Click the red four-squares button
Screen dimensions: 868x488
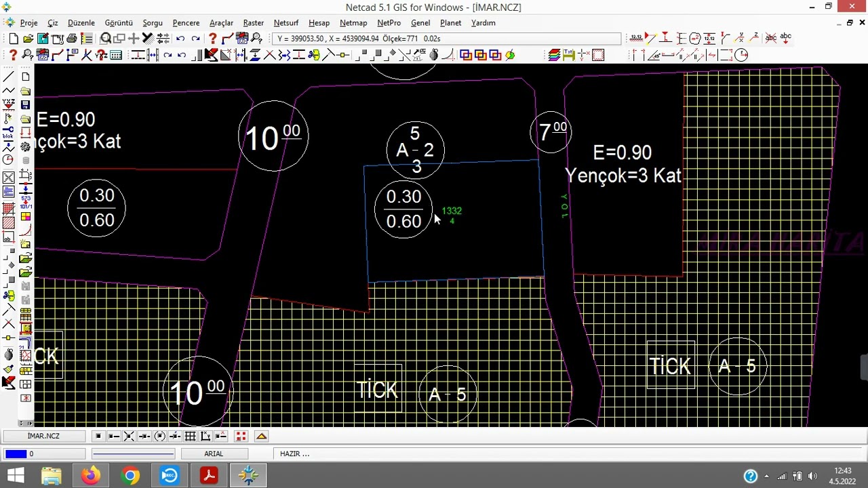(241, 436)
